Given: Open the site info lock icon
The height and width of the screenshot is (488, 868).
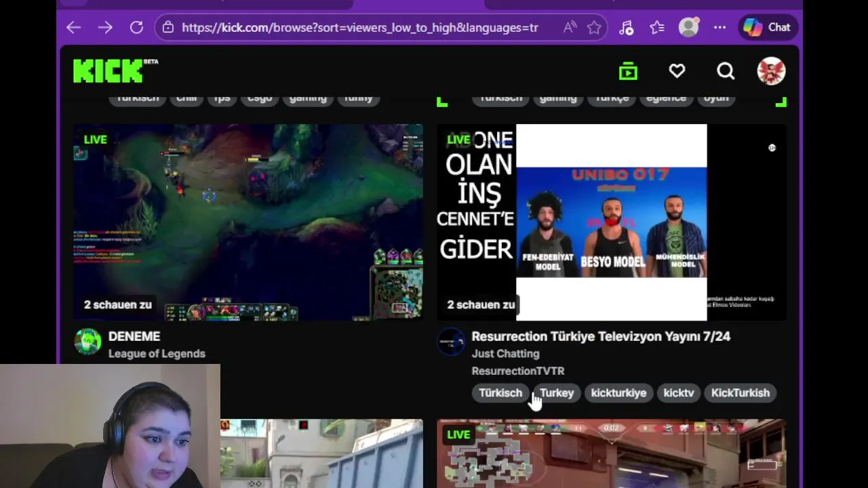Looking at the screenshot, I should (168, 28).
